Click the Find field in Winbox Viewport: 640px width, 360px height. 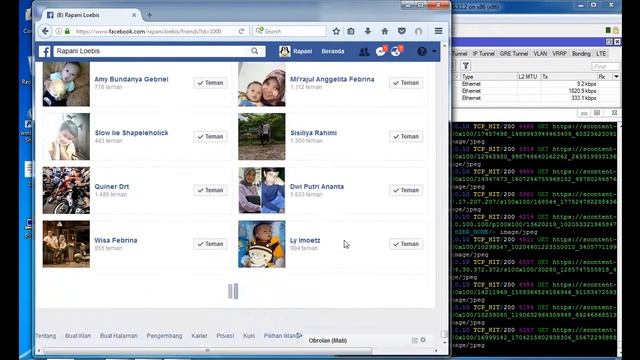coord(605,66)
